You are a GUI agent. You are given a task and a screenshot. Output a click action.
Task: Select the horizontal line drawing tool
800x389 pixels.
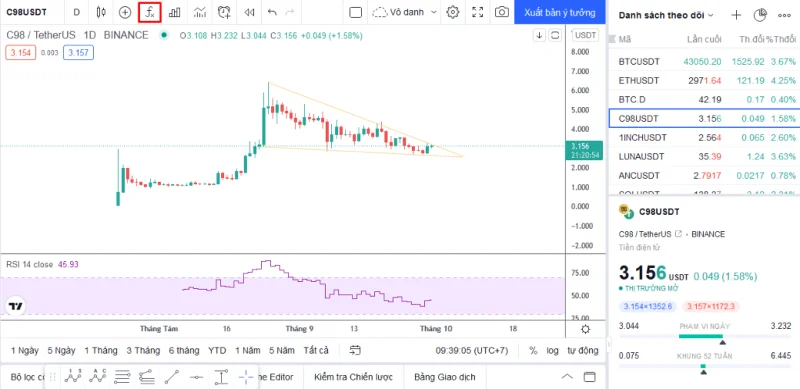pyautogui.click(x=196, y=377)
